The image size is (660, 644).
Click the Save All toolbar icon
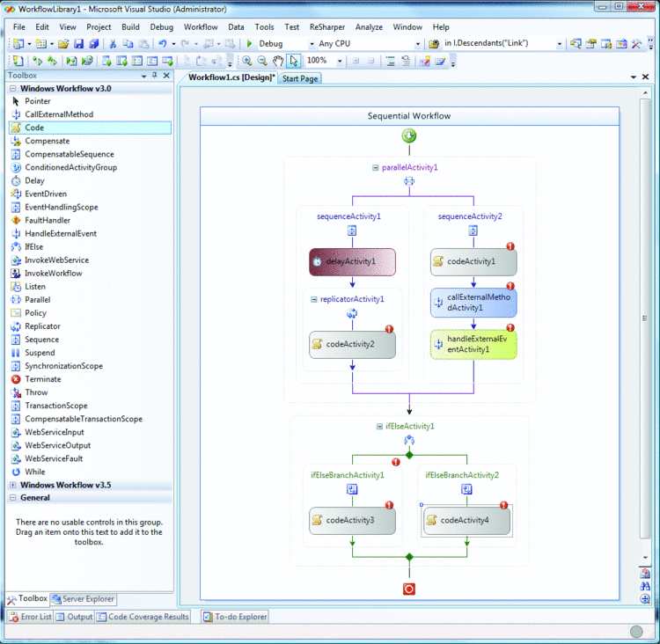[x=94, y=44]
